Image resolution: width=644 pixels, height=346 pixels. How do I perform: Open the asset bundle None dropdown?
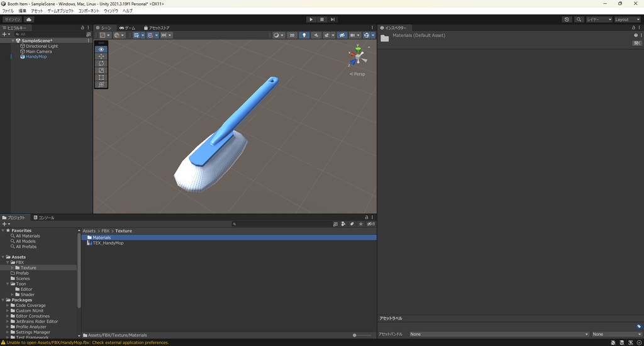pos(499,334)
